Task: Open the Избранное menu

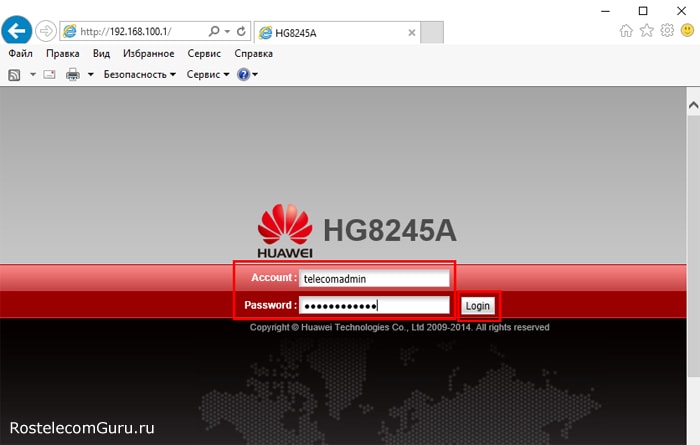Action: (x=147, y=54)
